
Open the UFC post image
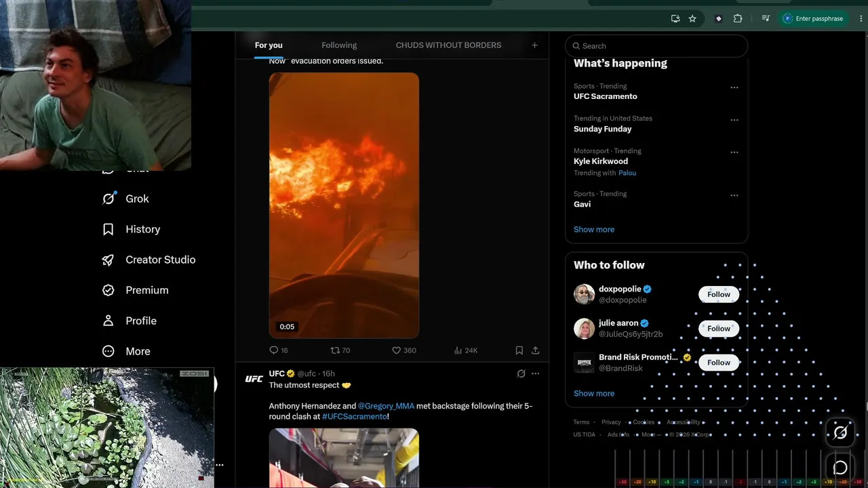pyautogui.click(x=344, y=458)
